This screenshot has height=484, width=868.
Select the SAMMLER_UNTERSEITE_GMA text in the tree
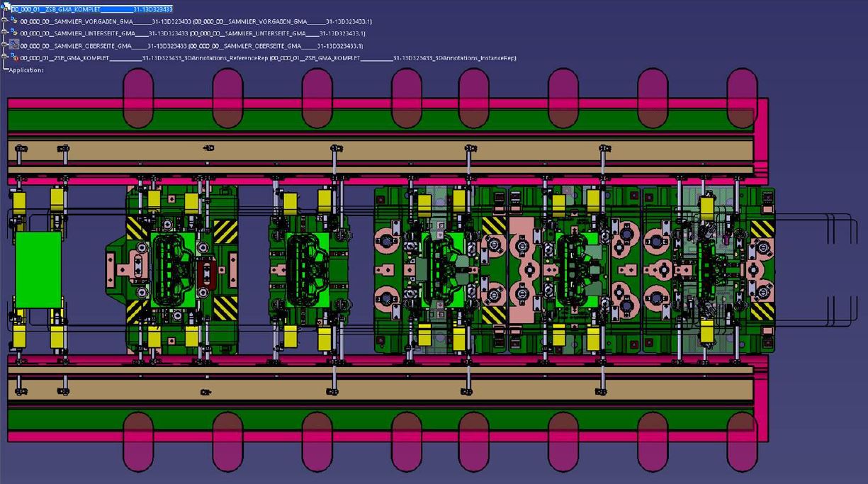[193, 33]
